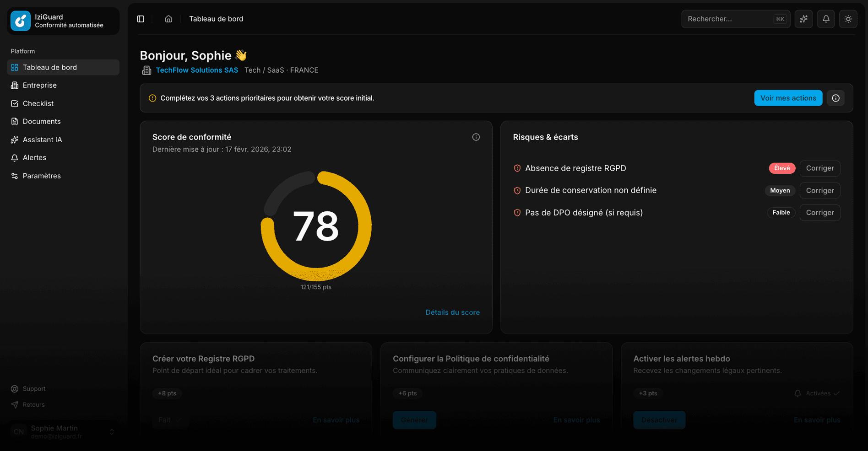The width and height of the screenshot is (868, 451).
Task: Click the home breadcrumb icon
Action: (168, 19)
